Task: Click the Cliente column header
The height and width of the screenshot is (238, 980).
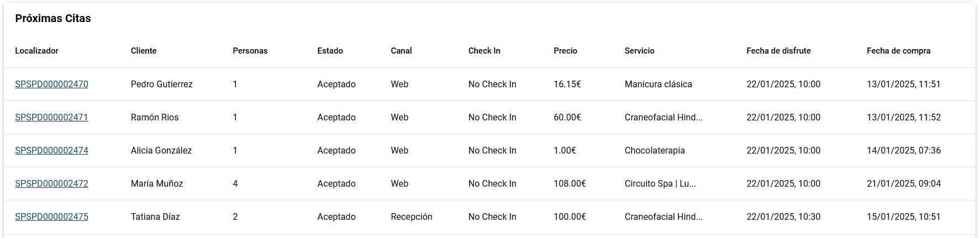Action: pyautogui.click(x=144, y=51)
